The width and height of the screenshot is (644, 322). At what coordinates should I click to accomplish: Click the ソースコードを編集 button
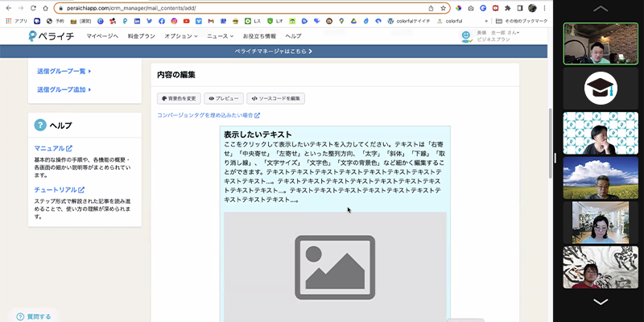(x=275, y=98)
